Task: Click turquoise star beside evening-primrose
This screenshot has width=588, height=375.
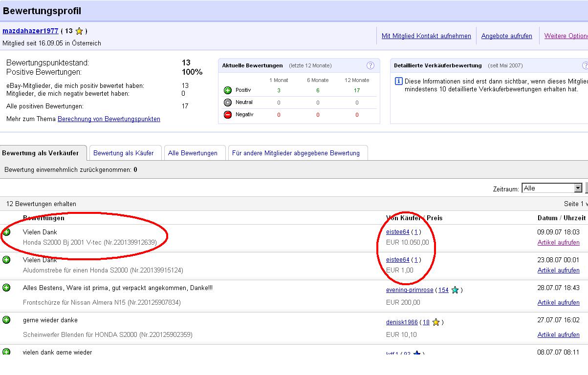Action: point(455,290)
